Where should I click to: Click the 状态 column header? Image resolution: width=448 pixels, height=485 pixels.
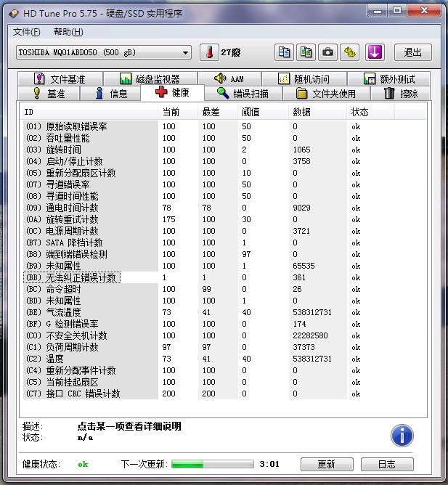point(370,112)
